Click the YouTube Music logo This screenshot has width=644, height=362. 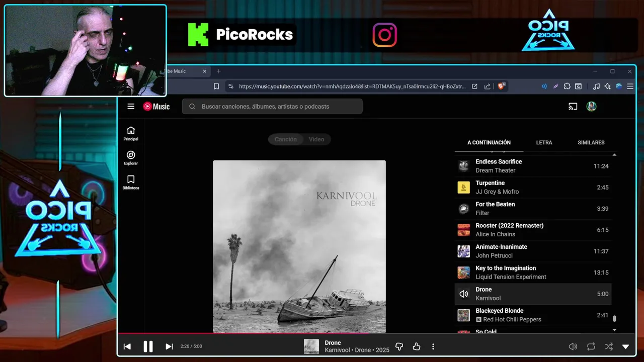click(156, 106)
